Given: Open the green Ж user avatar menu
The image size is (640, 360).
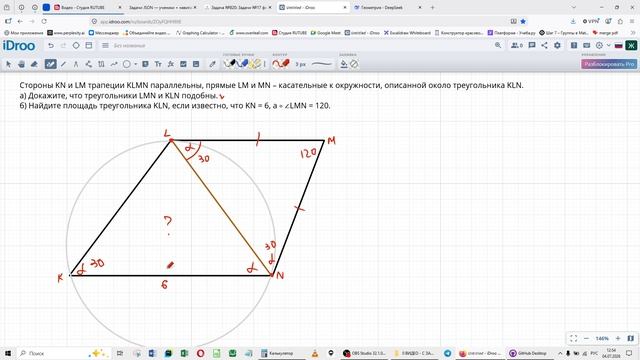Looking at the screenshot, I should coord(631,45).
